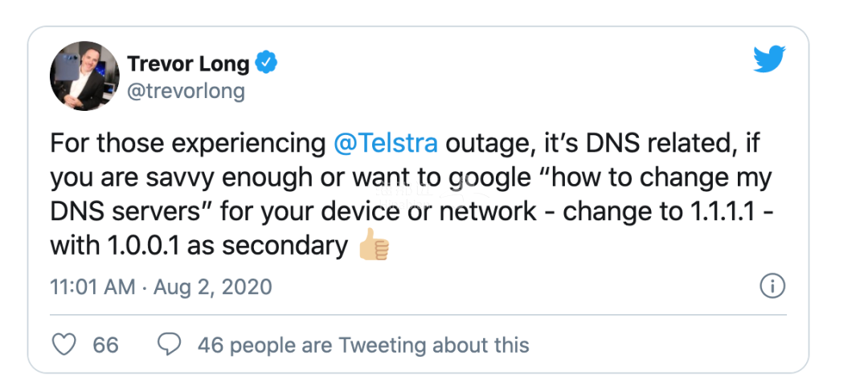Open replies via the speech bubble icon
This screenshot has height=388, width=868.
coord(170,345)
